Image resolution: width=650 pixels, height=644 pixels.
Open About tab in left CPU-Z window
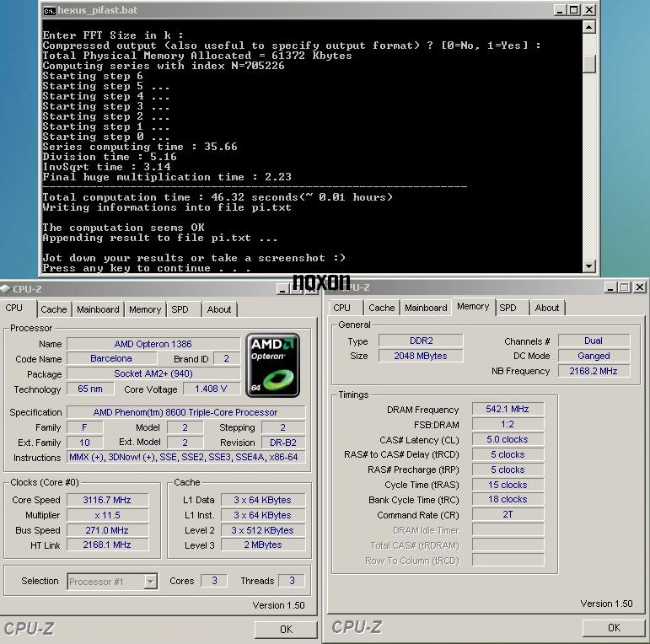tap(219, 309)
